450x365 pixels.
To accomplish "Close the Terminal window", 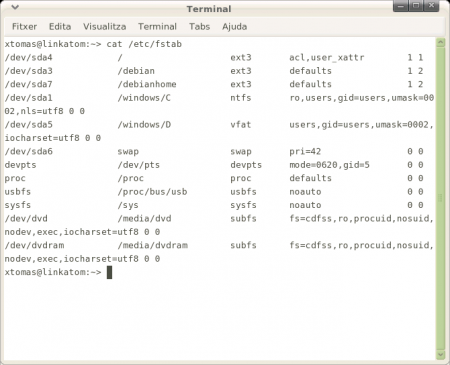I will (x=431, y=6).
